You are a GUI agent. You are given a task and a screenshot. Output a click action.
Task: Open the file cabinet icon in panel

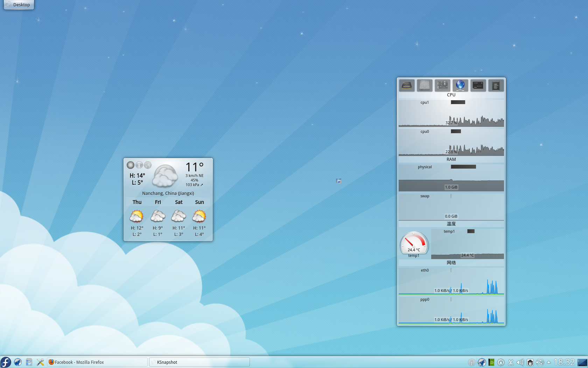29,362
